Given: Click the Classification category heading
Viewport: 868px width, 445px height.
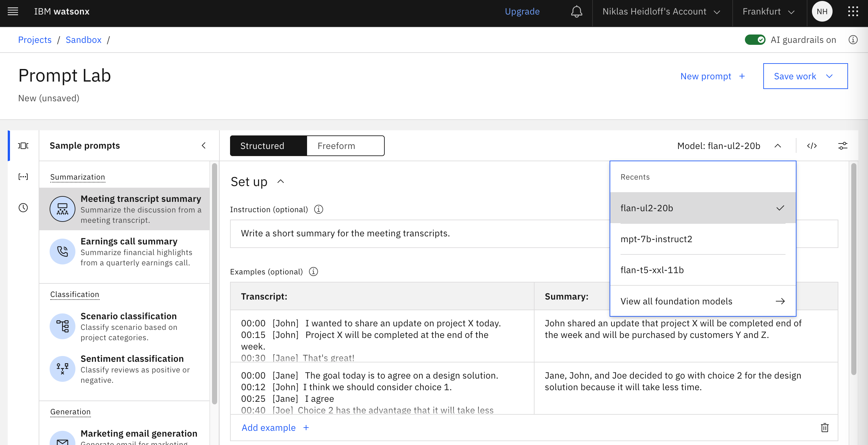Looking at the screenshot, I should tap(74, 294).
